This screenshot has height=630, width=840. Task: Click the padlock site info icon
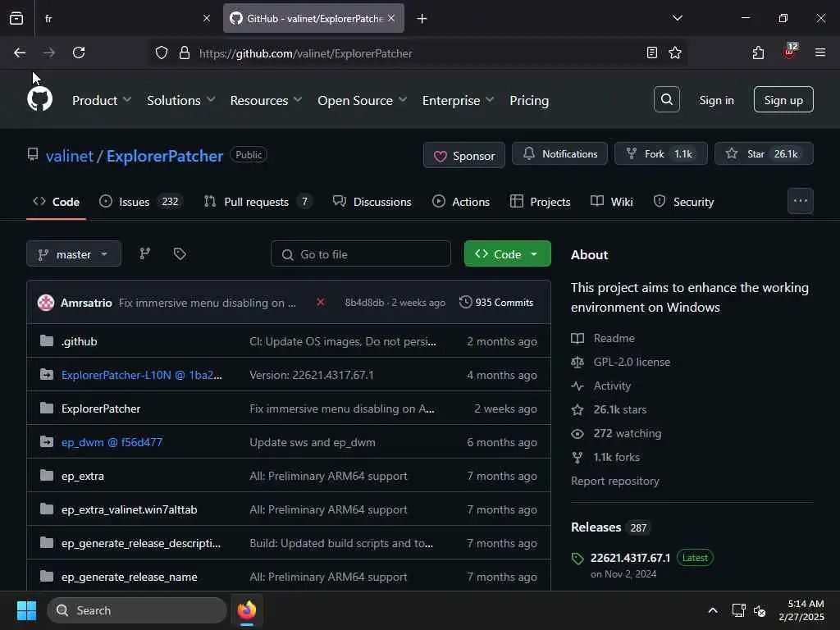(x=185, y=53)
